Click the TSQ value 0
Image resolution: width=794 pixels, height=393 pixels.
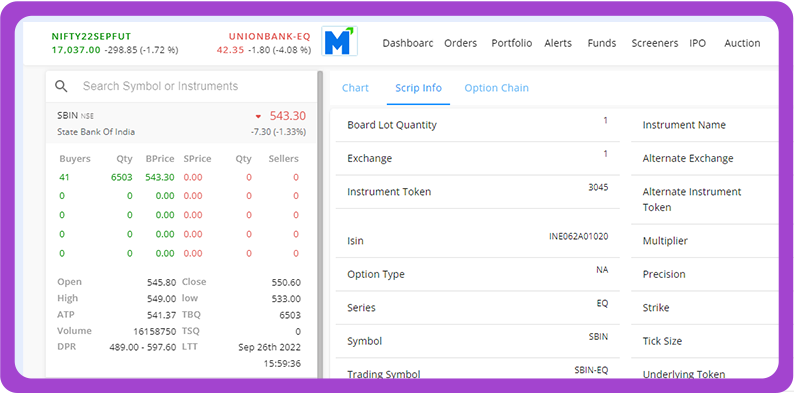click(298, 332)
